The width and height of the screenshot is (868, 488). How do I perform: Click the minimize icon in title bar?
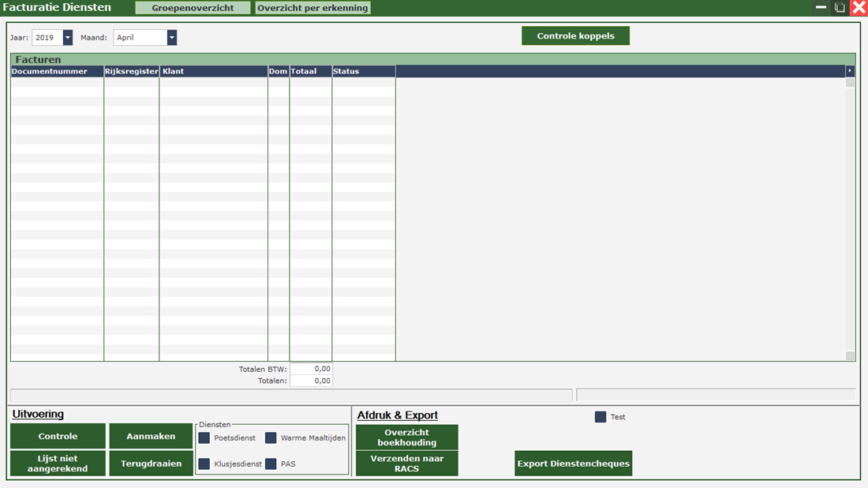(x=821, y=8)
